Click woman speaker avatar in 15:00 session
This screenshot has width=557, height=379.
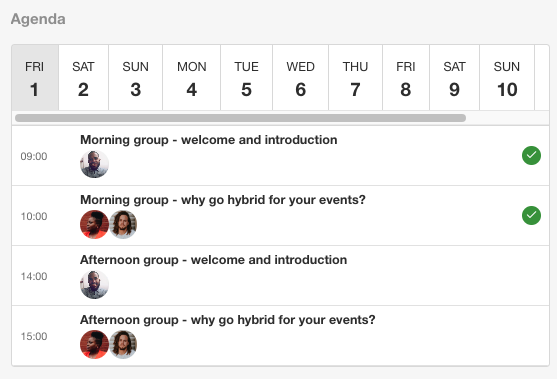[94, 344]
